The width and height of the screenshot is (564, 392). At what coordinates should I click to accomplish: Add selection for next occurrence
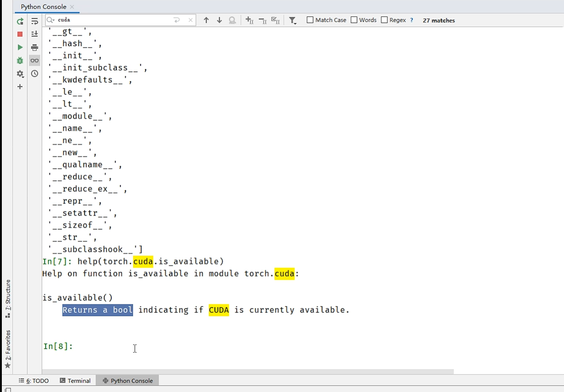[x=249, y=20]
